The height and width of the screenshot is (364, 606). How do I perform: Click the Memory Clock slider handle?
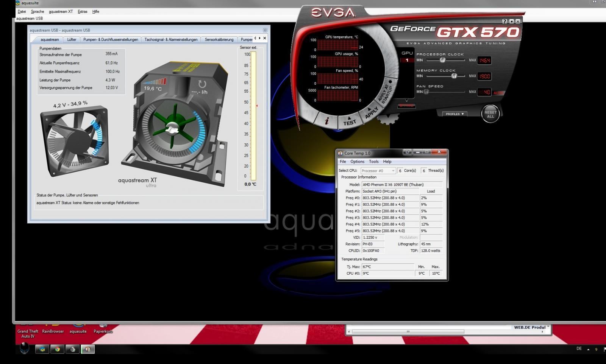coord(454,76)
